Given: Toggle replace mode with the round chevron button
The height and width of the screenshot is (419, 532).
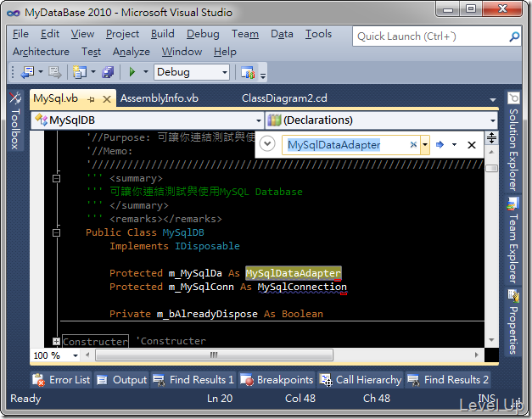Looking at the screenshot, I should pyautogui.click(x=267, y=144).
